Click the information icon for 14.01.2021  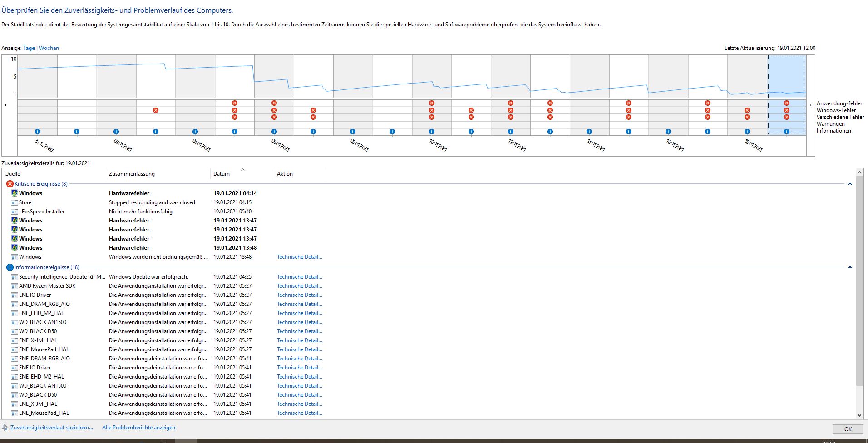pos(589,132)
